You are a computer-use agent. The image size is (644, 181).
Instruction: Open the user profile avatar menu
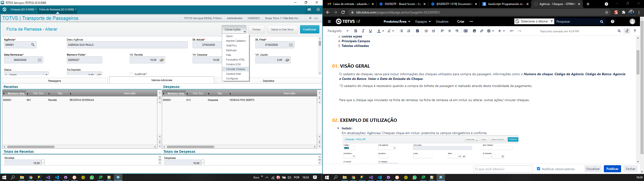[x=632, y=22]
